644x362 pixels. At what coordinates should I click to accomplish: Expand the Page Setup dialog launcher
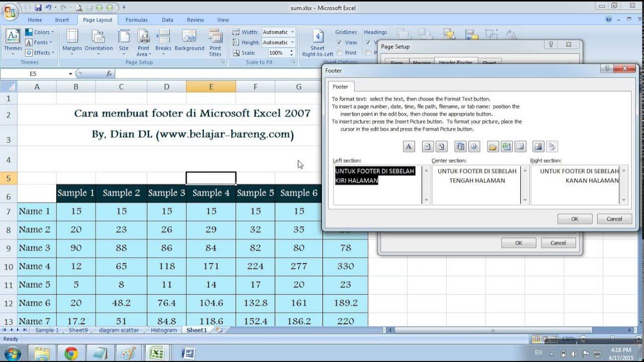pyautogui.click(x=223, y=62)
